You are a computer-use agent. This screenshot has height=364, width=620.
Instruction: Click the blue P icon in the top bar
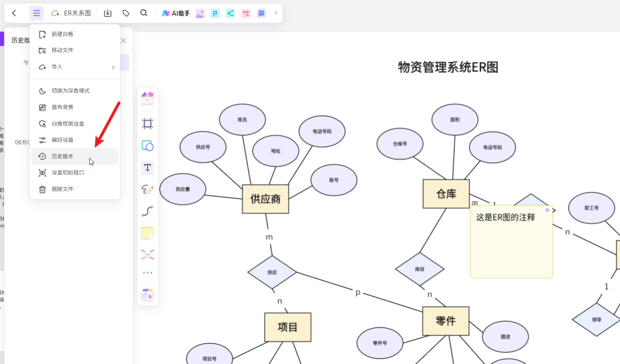coord(215,14)
